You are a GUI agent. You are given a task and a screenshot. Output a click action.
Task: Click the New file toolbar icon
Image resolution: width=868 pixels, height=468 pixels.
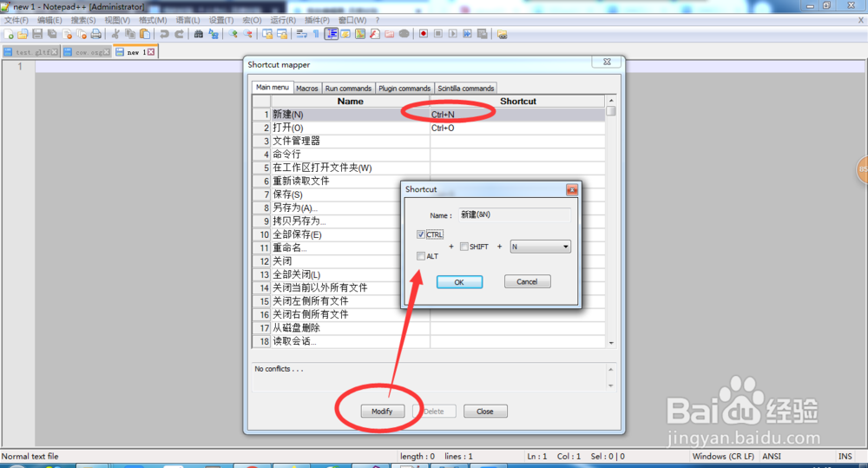(x=9, y=35)
